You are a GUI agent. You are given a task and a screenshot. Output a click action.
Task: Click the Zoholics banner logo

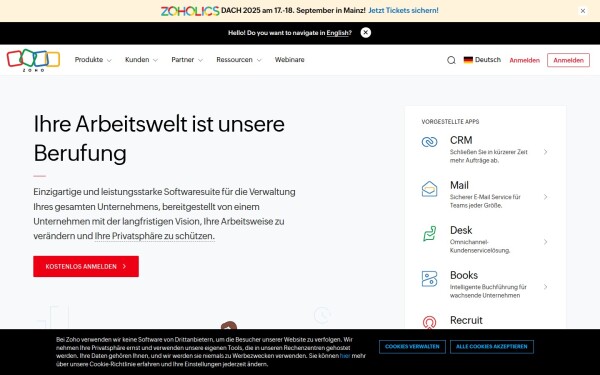pyautogui.click(x=190, y=11)
